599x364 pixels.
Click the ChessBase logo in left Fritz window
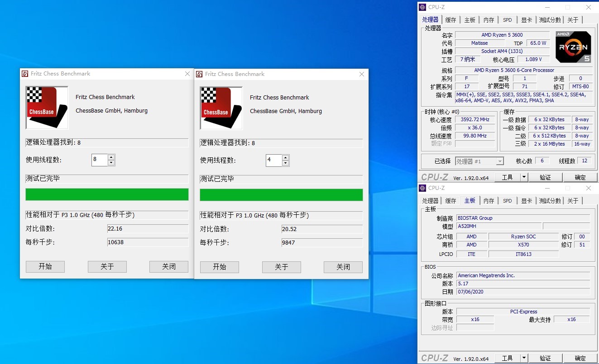[x=47, y=108]
